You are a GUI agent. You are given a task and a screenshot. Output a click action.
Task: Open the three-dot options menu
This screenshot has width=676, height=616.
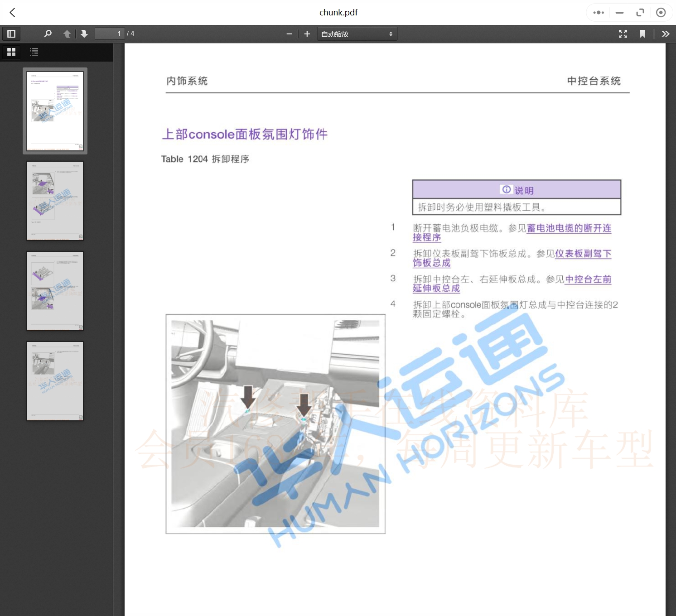598,12
